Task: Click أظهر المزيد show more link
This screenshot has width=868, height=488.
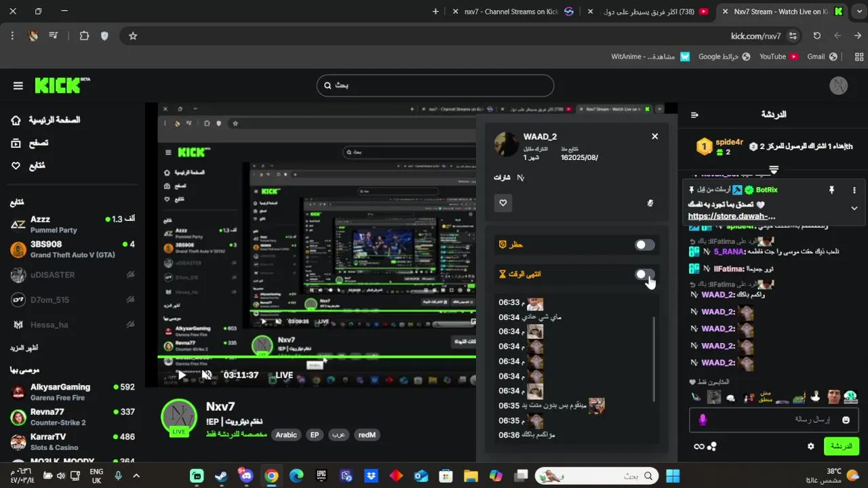Action: coord(24,348)
